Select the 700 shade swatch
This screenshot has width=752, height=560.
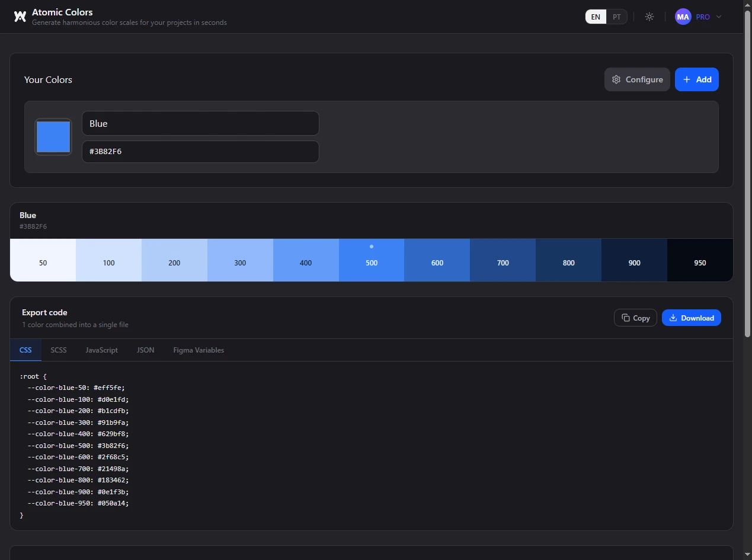tap(503, 260)
